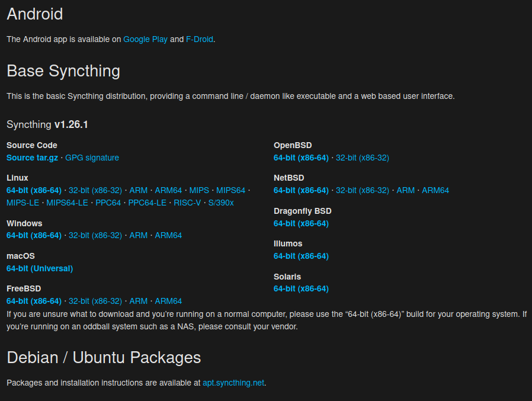Download FreeBSD ARM build

[139, 301]
